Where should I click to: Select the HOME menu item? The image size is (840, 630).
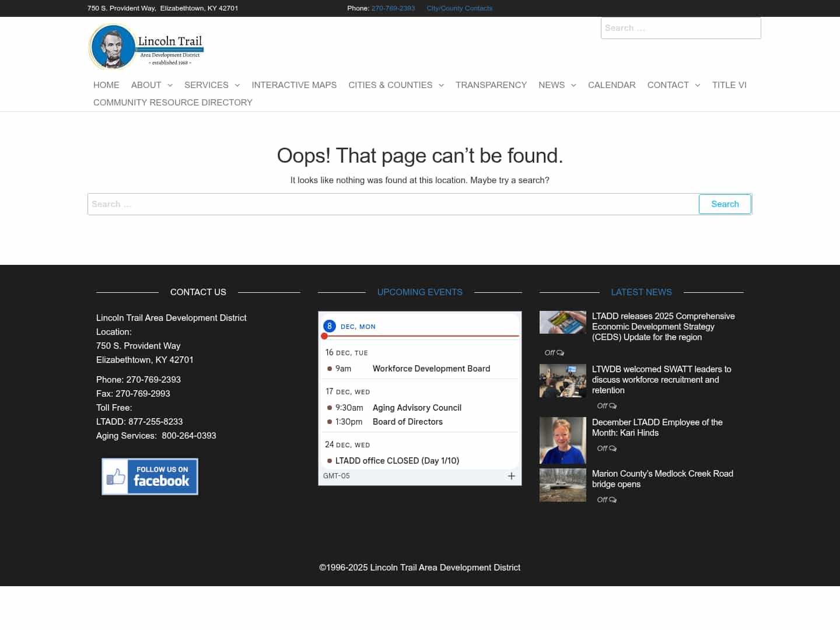(106, 85)
